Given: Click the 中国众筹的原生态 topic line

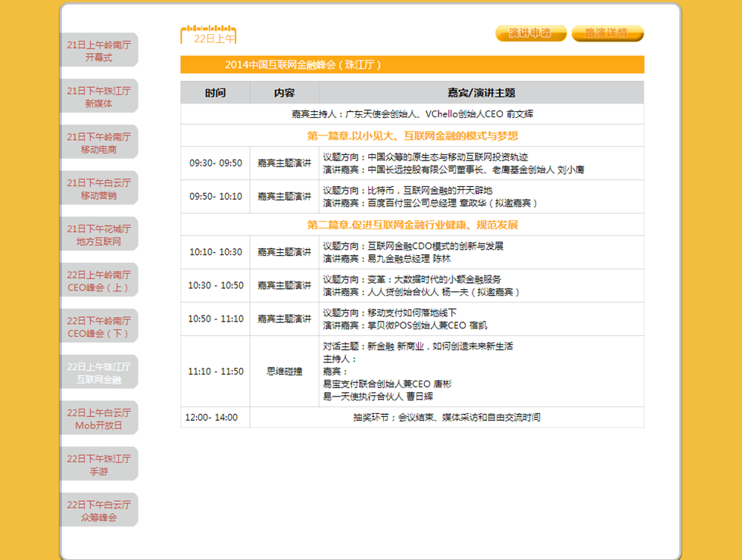Looking at the screenshot, I should [x=425, y=157].
